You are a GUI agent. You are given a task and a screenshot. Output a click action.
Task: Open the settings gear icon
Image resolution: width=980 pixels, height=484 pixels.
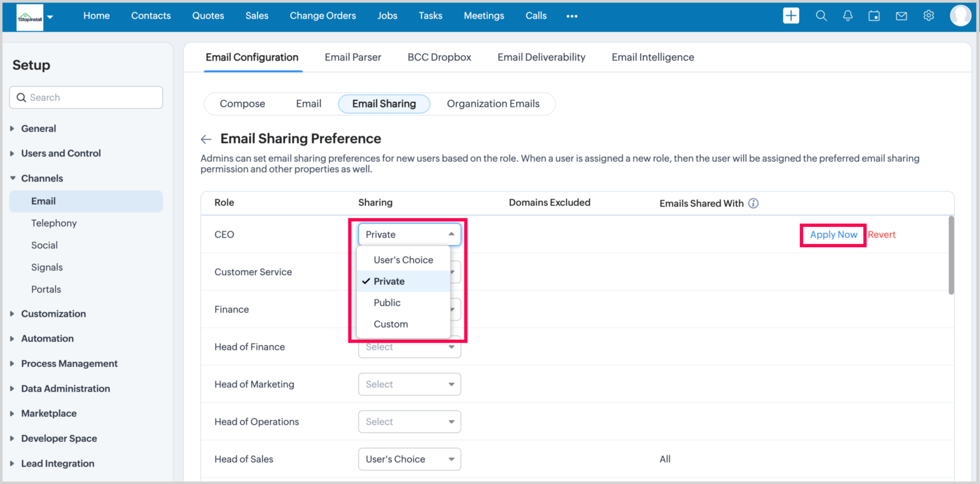928,16
